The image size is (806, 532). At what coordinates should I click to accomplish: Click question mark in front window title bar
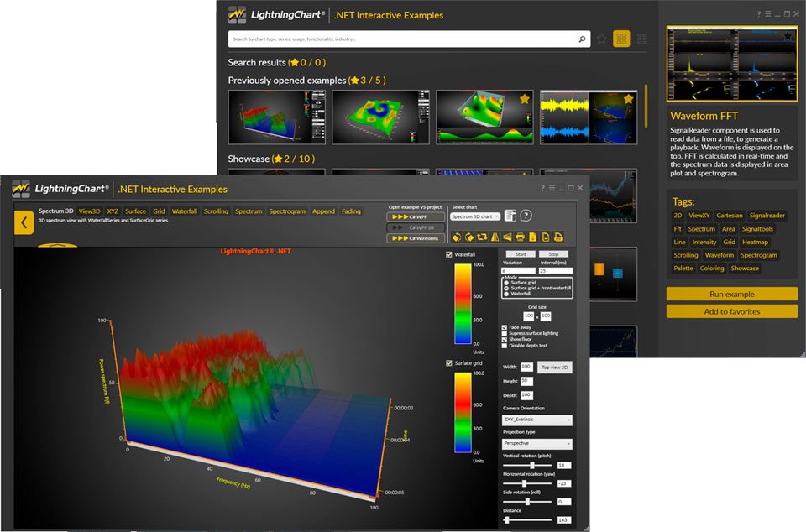point(542,189)
